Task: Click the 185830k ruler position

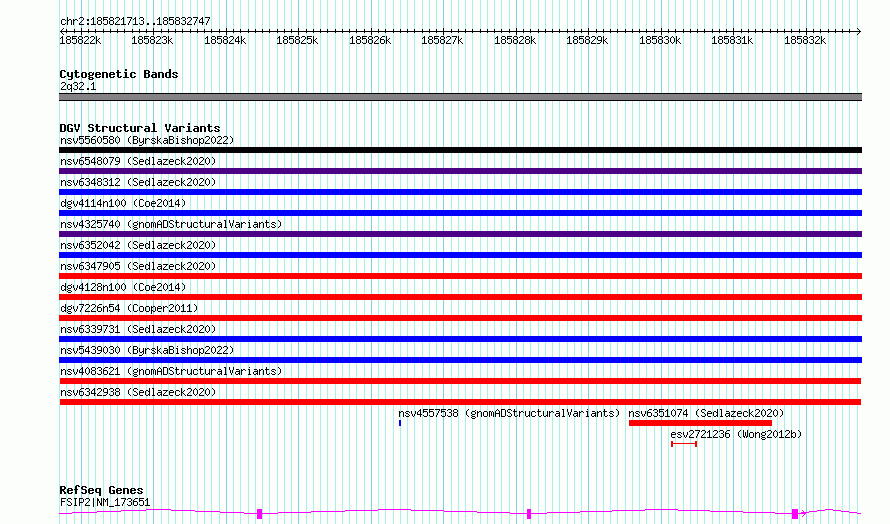Action: click(660, 40)
